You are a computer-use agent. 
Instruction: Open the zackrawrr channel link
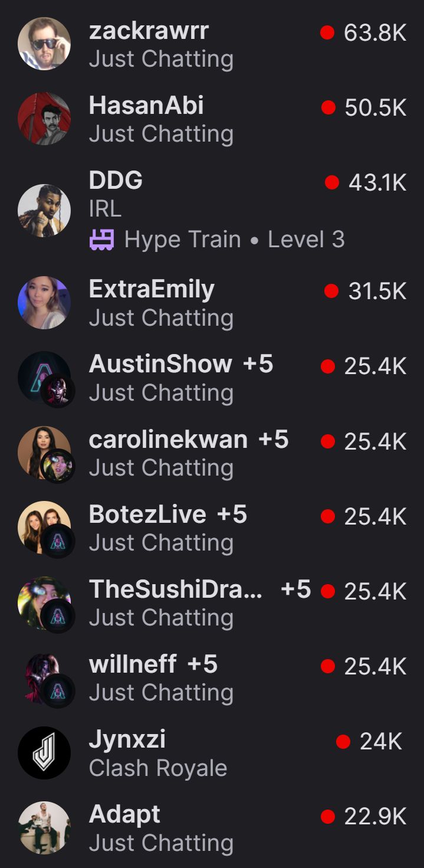coord(149,31)
